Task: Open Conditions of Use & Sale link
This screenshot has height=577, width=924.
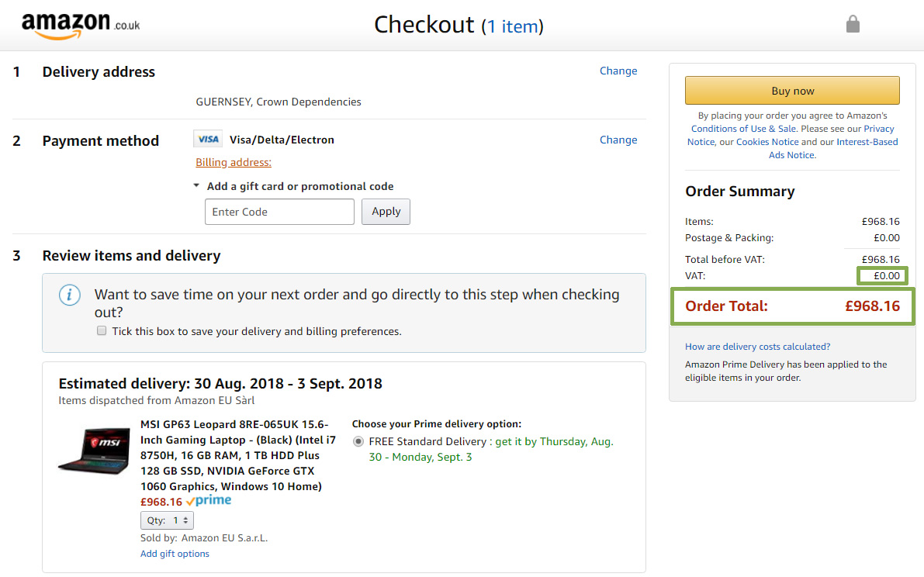Action: [744, 129]
